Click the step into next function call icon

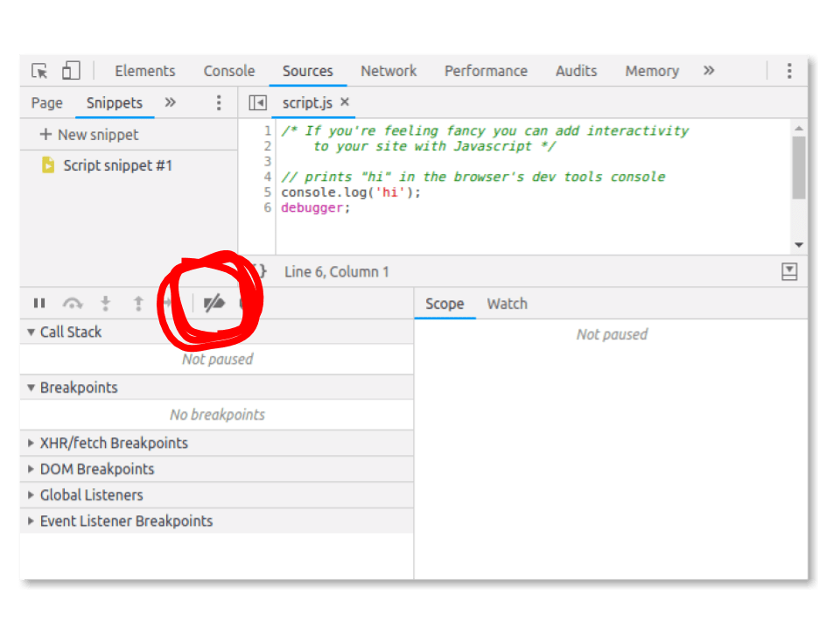coord(106,303)
